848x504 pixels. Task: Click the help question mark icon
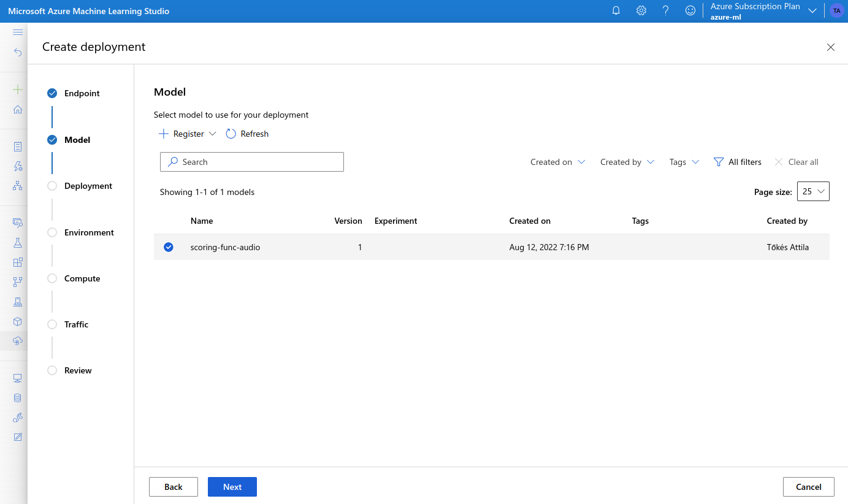666,11
